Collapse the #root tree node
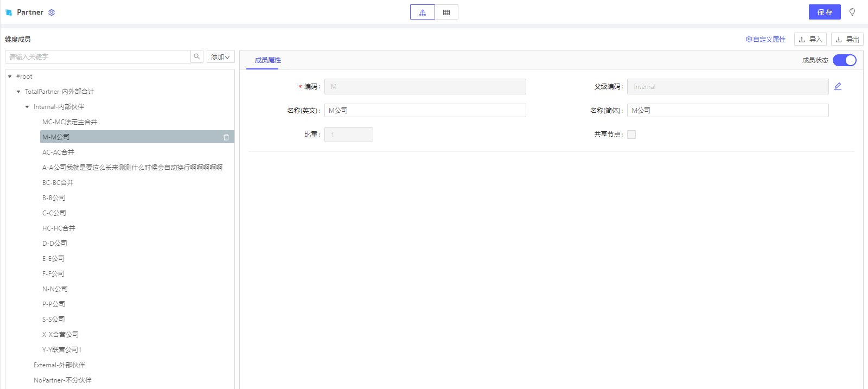The height and width of the screenshot is (389, 868). click(10, 76)
